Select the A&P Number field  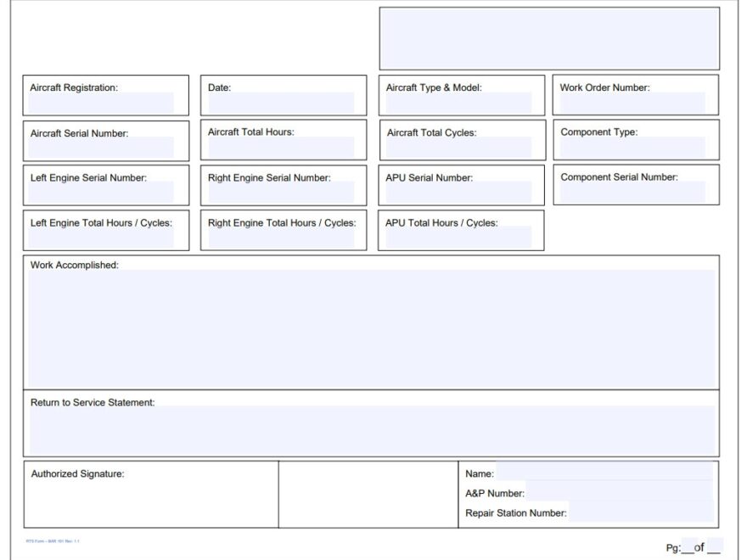tap(620, 491)
